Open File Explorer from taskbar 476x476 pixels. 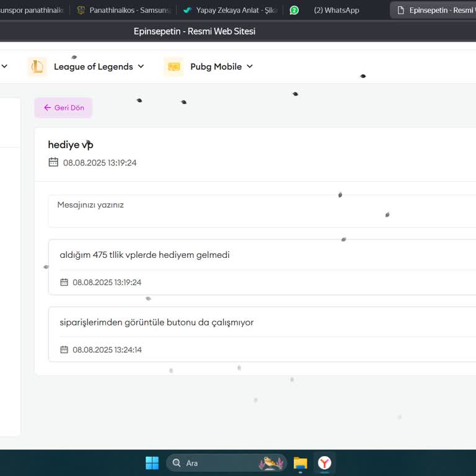tap(300, 463)
